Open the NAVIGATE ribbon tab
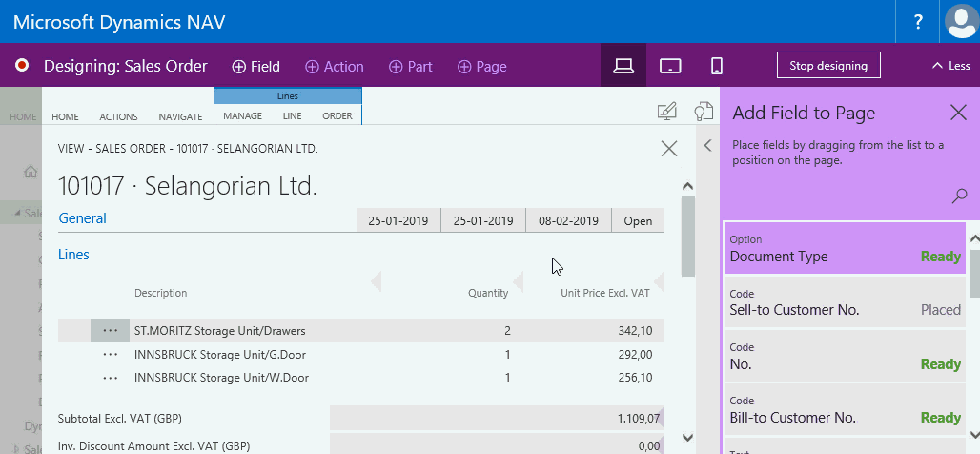The height and width of the screenshot is (454, 980). coord(180,116)
